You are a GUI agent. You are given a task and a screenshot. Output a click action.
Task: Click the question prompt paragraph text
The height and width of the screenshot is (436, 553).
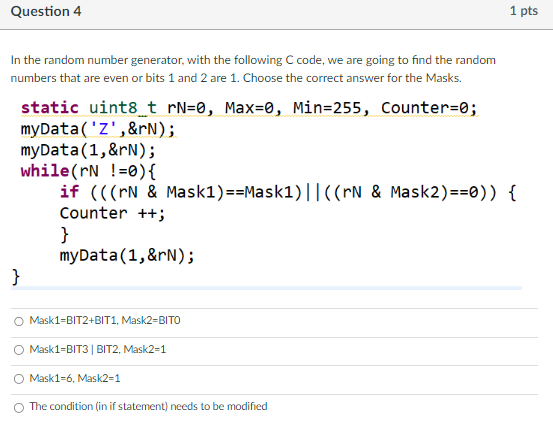click(x=253, y=69)
